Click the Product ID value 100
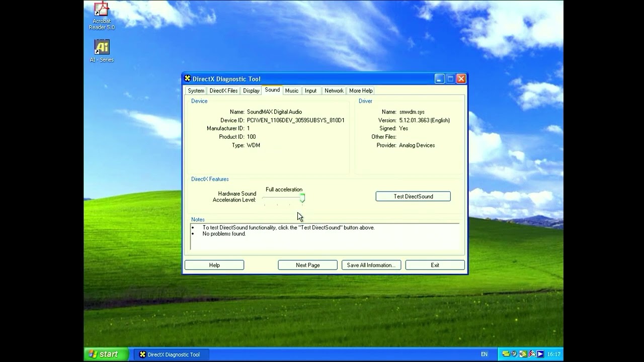644x362 pixels. [251, 137]
